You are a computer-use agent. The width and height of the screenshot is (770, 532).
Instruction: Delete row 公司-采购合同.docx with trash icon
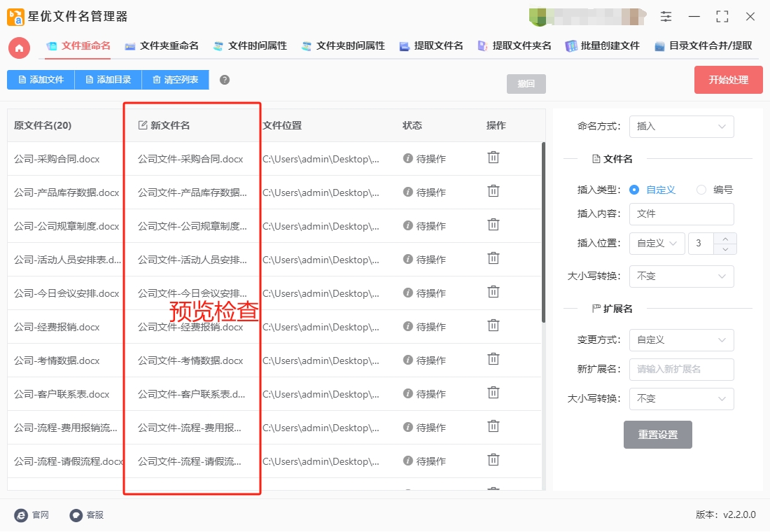[493, 157]
